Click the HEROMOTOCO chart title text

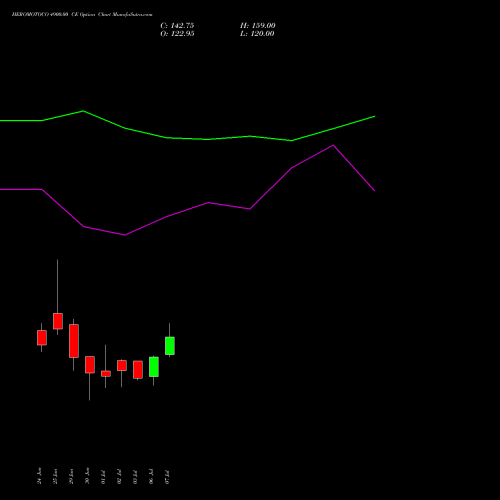pos(82,15)
